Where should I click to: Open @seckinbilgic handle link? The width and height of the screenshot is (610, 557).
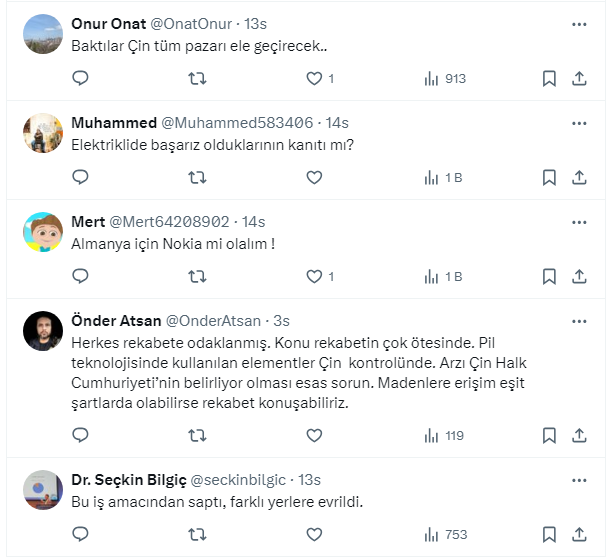[243, 479]
